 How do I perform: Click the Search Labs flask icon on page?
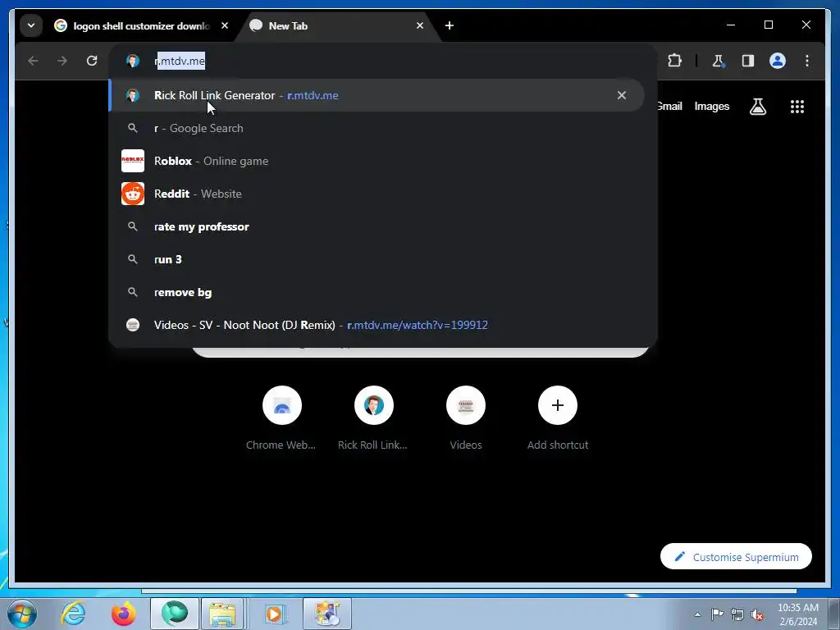click(757, 107)
